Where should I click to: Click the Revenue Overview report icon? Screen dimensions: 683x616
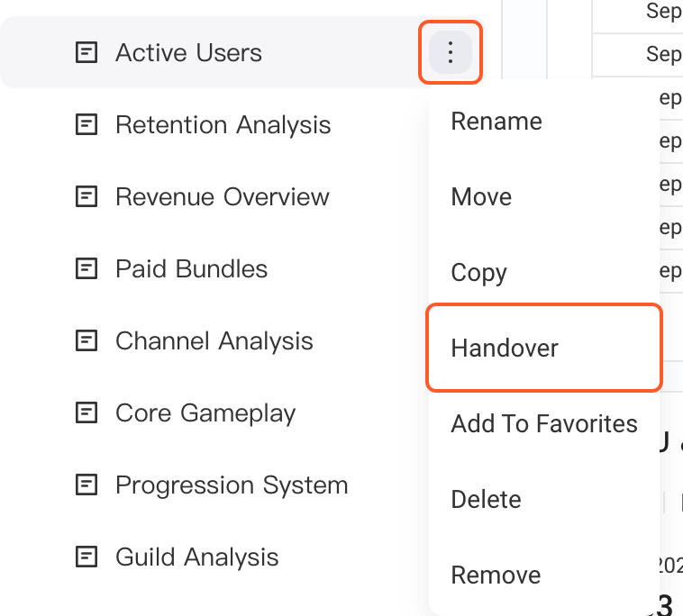(87, 196)
